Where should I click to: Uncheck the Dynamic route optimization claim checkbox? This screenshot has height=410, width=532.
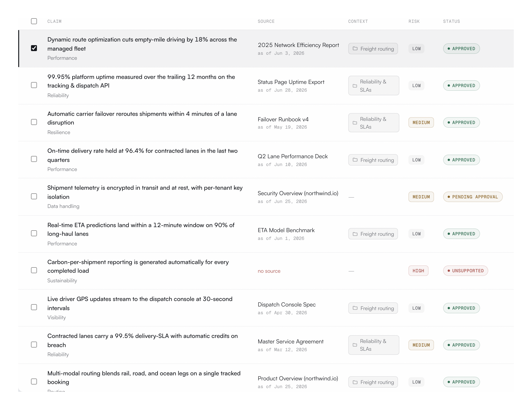34,48
